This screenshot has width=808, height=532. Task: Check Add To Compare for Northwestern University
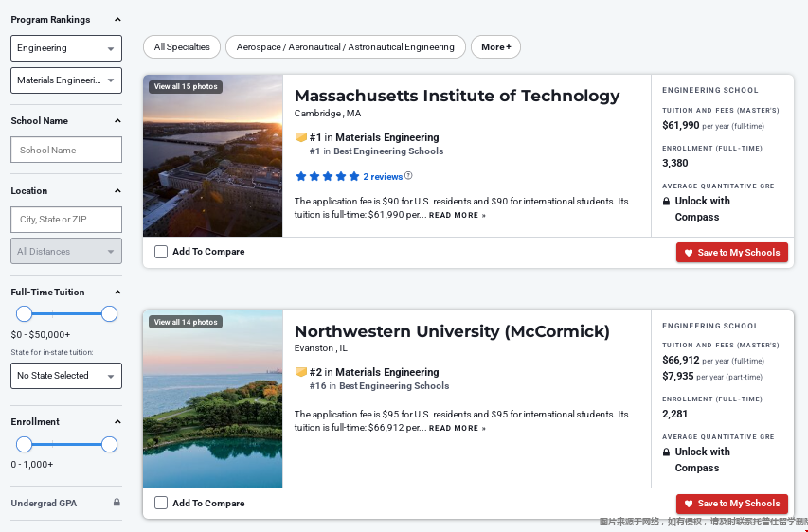pos(161,504)
